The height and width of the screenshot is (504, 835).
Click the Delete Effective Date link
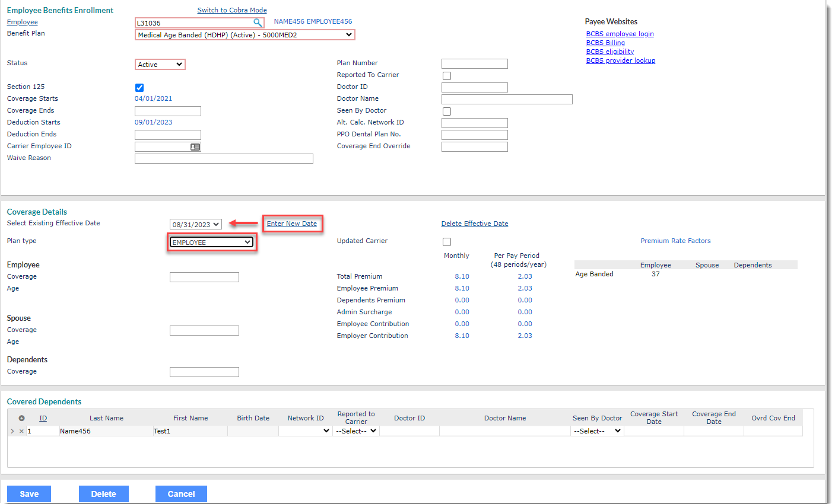coord(474,223)
